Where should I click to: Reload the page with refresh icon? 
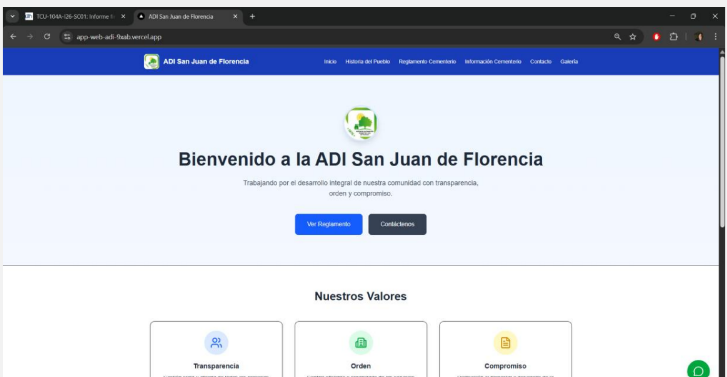pyautogui.click(x=47, y=37)
